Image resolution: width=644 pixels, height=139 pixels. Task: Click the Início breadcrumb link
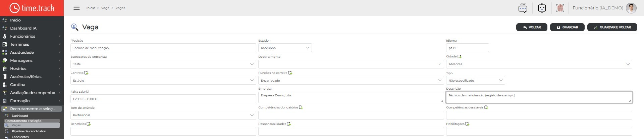(91, 8)
